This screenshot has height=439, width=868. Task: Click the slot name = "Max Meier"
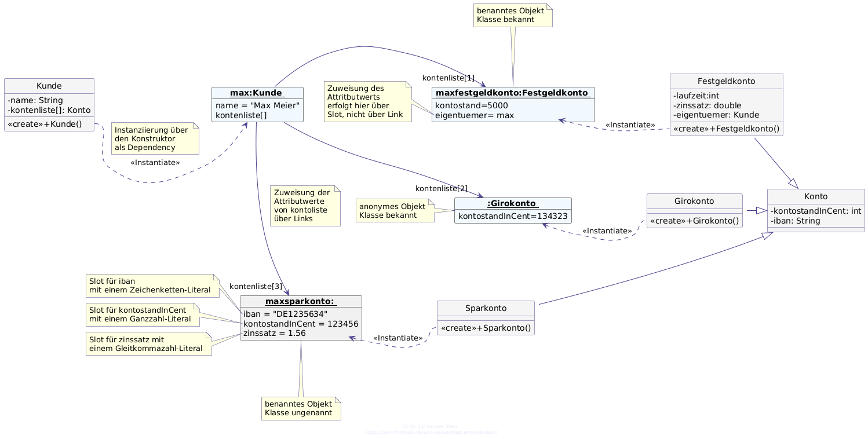(x=257, y=105)
